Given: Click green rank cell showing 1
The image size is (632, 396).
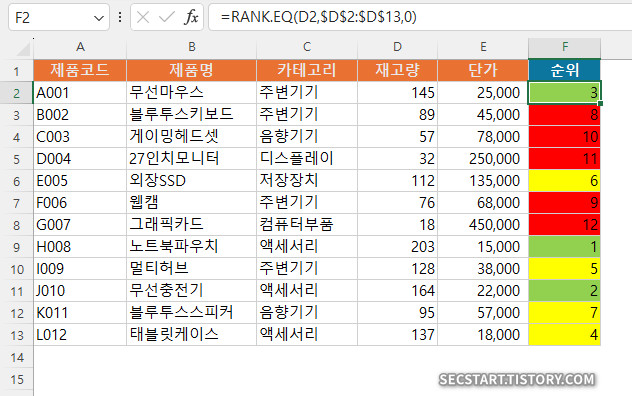Looking at the screenshot, I should [565, 246].
